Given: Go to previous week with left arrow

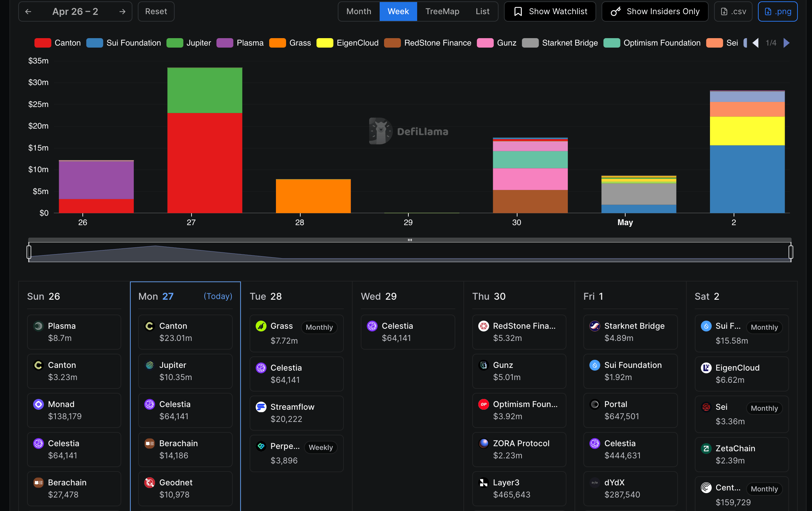Looking at the screenshot, I should click(28, 11).
